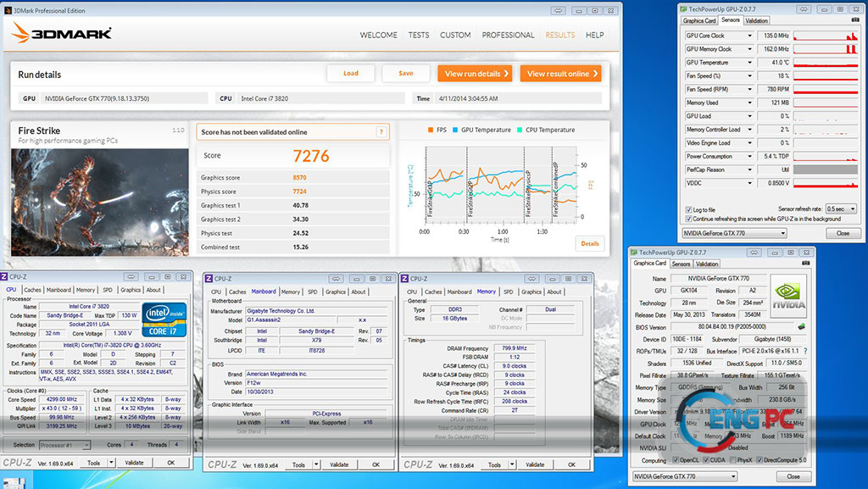Click the title bar icon of GPU-Z Sensors window
Viewport: 868px width, 489px height.
(x=684, y=8)
